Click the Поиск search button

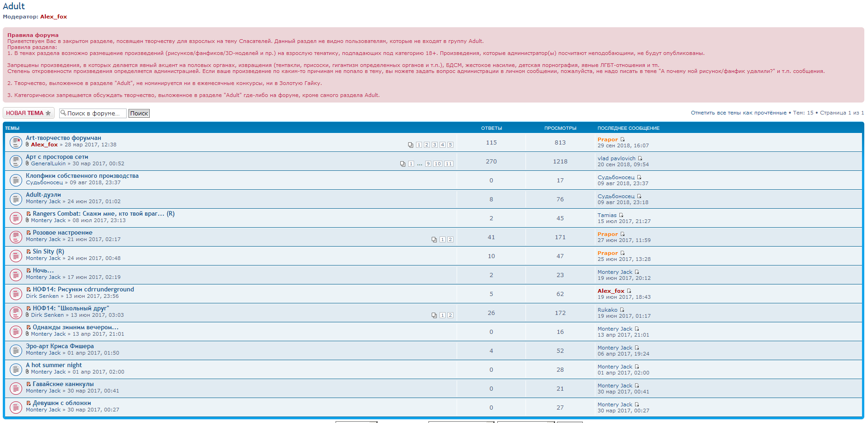(x=139, y=113)
